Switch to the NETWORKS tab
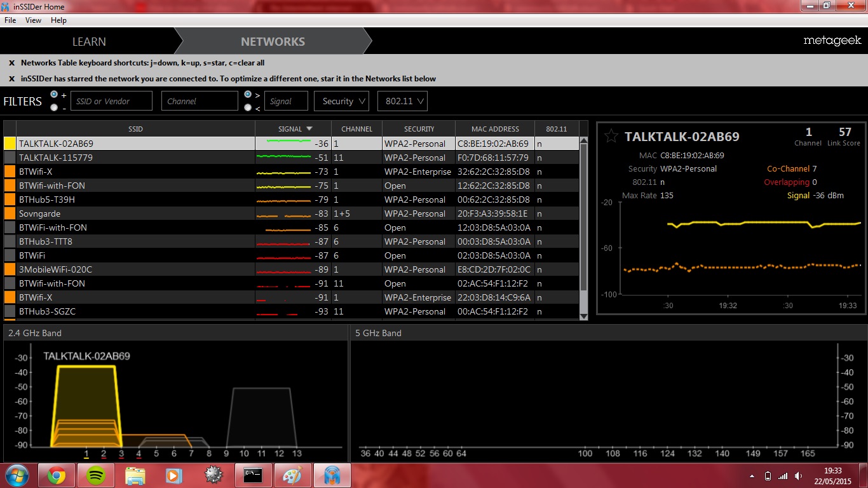 point(273,41)
